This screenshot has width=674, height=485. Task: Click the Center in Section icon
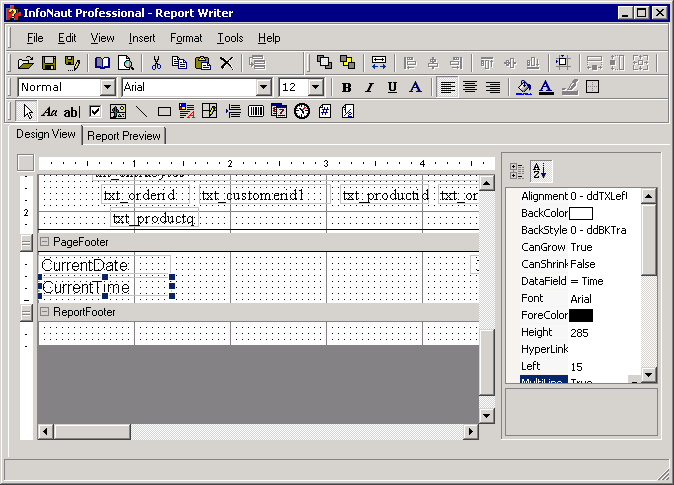(563, 62)
